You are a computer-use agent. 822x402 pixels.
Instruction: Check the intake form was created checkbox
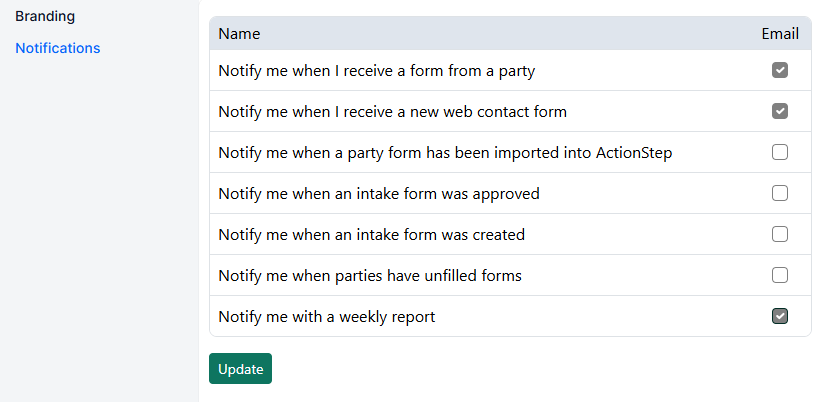pos(780,234)
